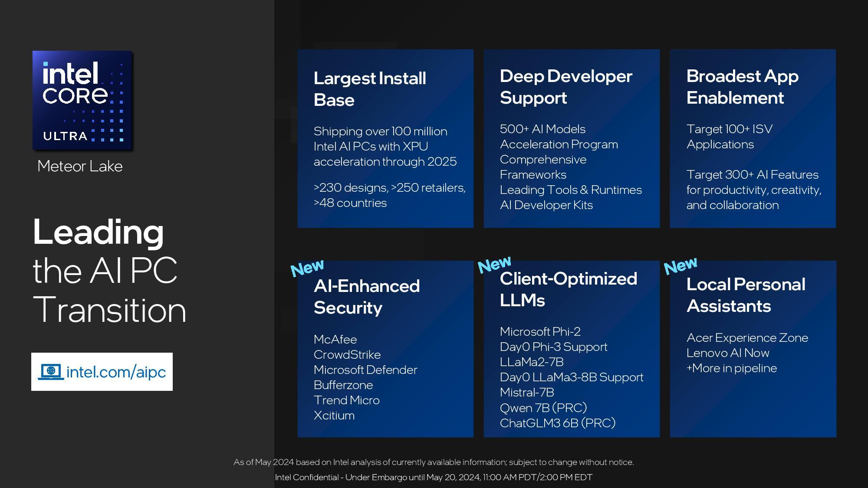The width and height of the screenshot is (868, 488).
Task: Click 'McAfee' in the security list
Action: (x=335, y=339)
